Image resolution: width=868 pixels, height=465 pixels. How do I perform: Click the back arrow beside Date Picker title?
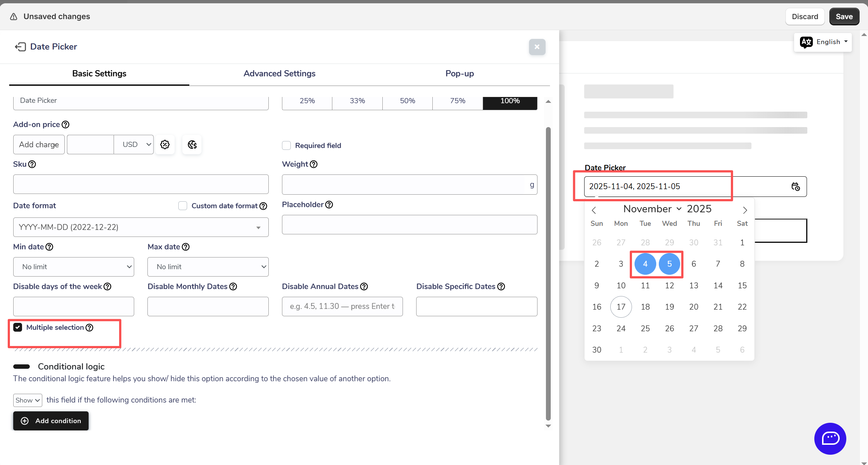(20, 47)
